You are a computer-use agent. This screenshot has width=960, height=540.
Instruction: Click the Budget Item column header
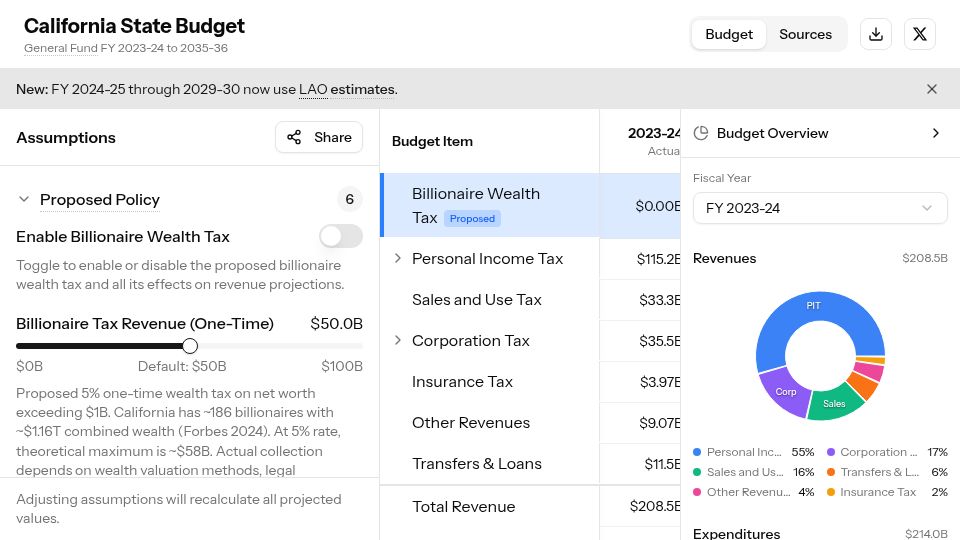(x=432, y=141)
